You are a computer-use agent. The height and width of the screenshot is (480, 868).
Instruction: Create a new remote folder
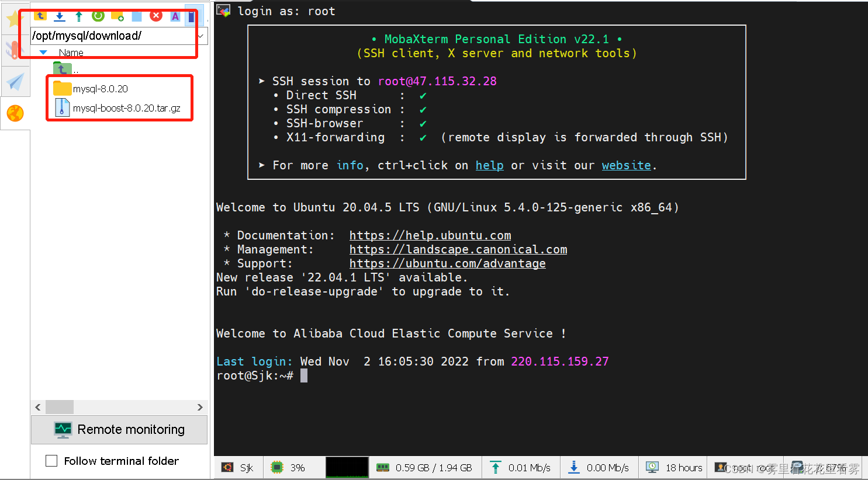[x=117, y=16]
